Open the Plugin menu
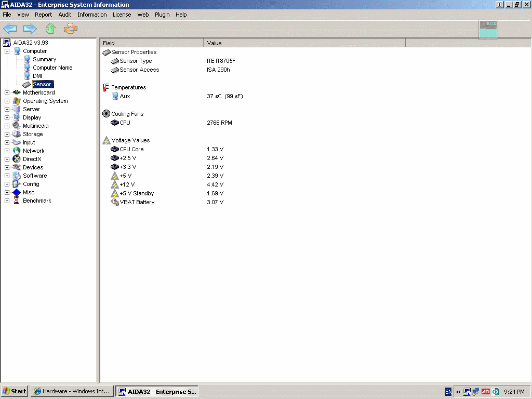The height and width of the screenshot is (399, 532). 162,15
